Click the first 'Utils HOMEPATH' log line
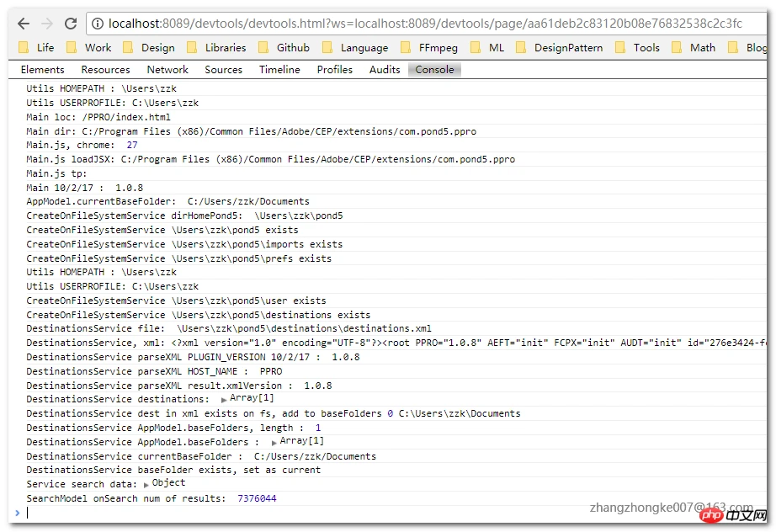The image size is (776, 532). (101, 88)
